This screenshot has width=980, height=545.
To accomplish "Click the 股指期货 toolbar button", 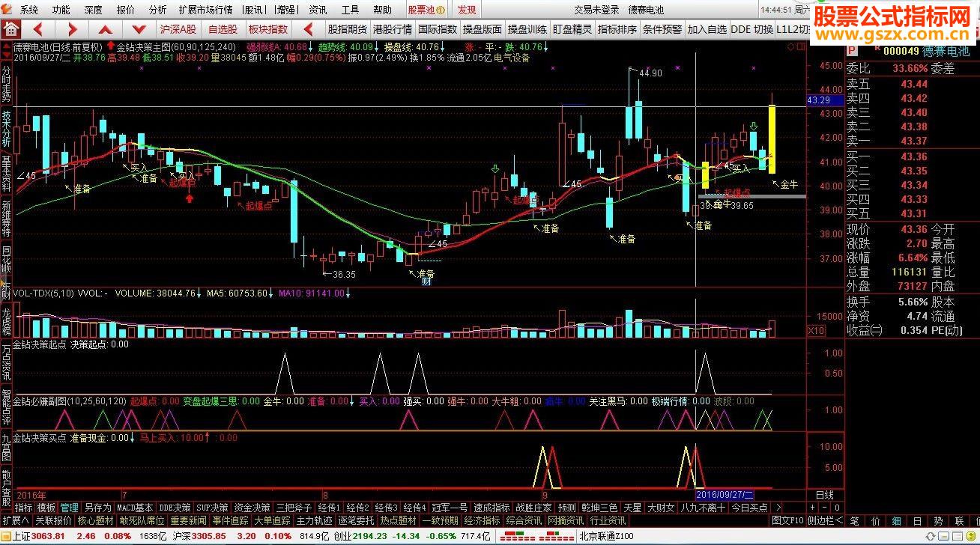I will [348, 29].
